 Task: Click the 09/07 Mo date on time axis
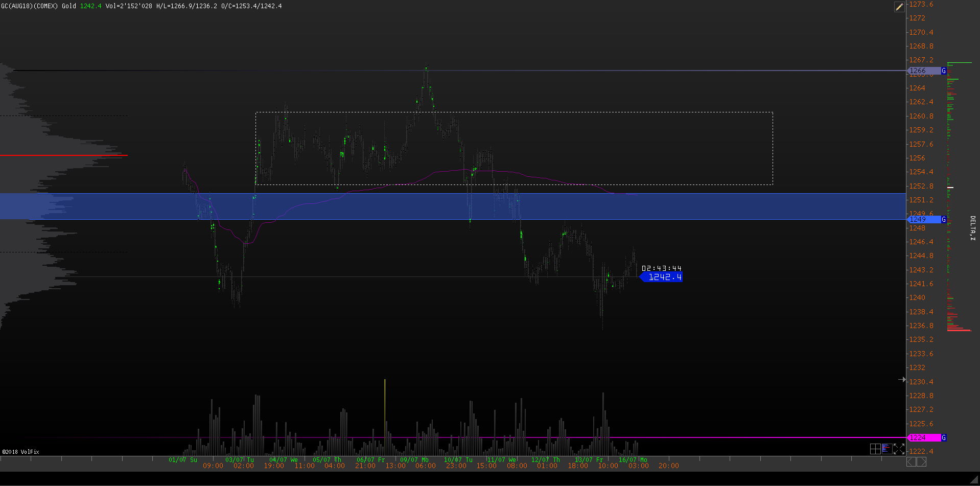pos(414,459)
